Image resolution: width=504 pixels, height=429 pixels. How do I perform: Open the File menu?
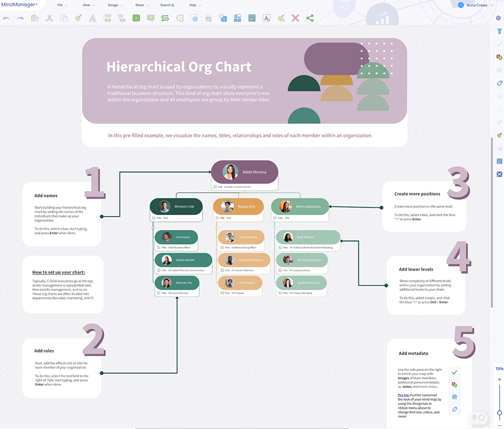[x=59, y=4]
